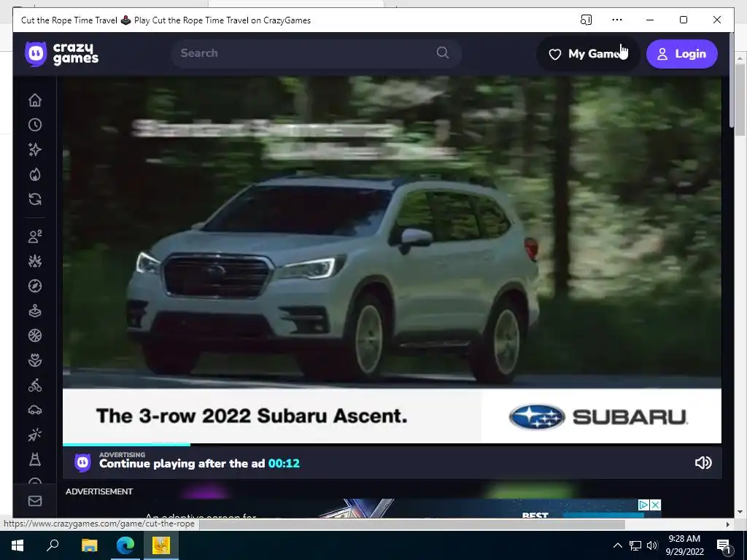
Task: Click the Subaru logo banner
Action: point(599,417)
